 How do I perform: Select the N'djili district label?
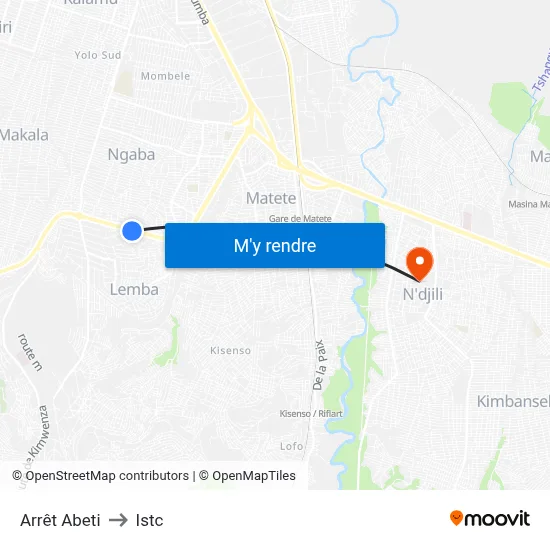tap(423, 294)
